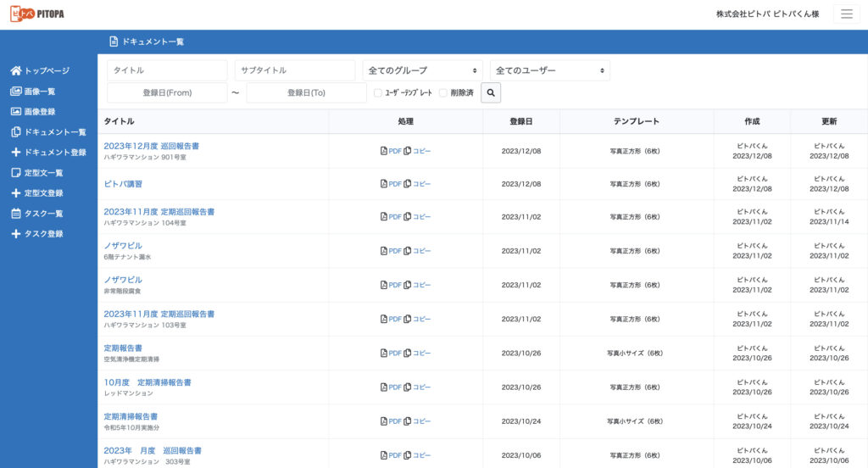The width and height of the screenshot is (868, 468).
Task: Open 2023年11月度 定期巡回報告書 for 104号室
Action: (x=159, y=212)
